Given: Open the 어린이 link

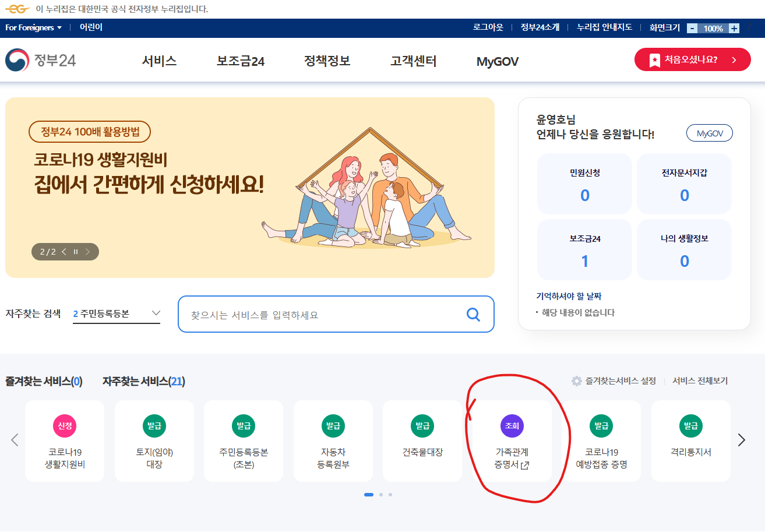Looking at the screenshot, I should click(x=91, y=27).
